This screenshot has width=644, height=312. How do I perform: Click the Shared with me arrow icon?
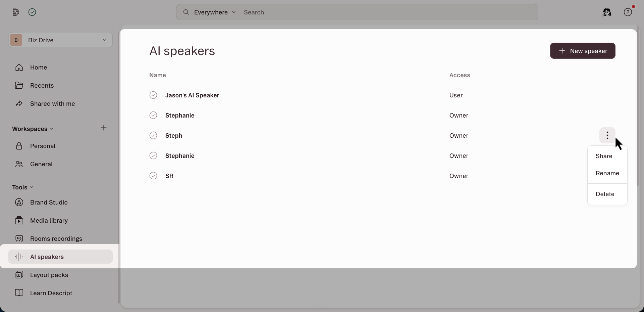click(x=19, y=103)
